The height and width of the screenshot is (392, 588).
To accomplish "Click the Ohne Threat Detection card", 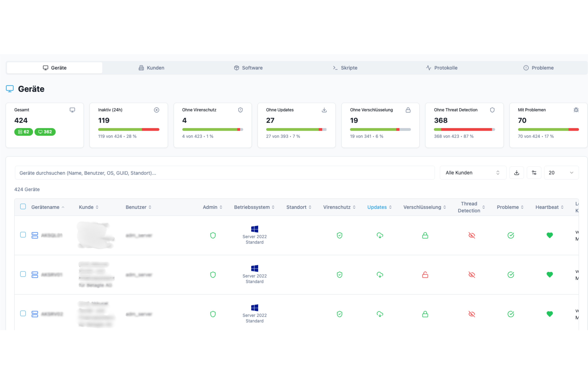I will click(x=464, y=125).
